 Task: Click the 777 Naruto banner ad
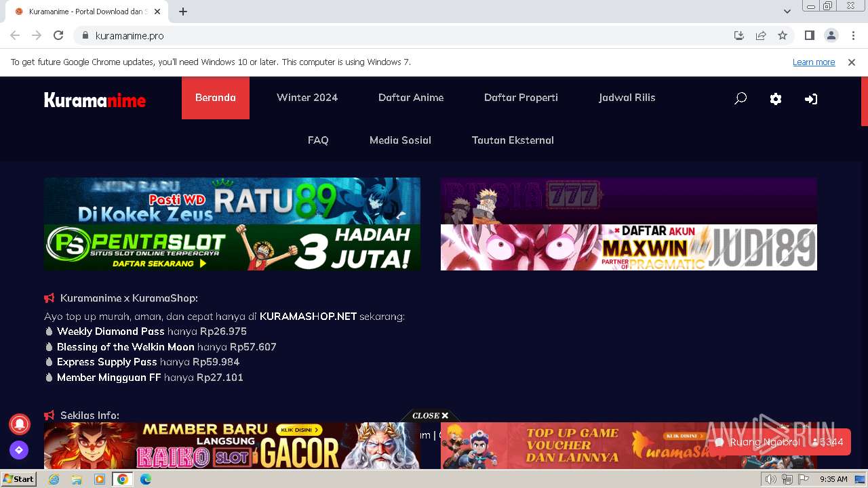[x=629, y=201]
